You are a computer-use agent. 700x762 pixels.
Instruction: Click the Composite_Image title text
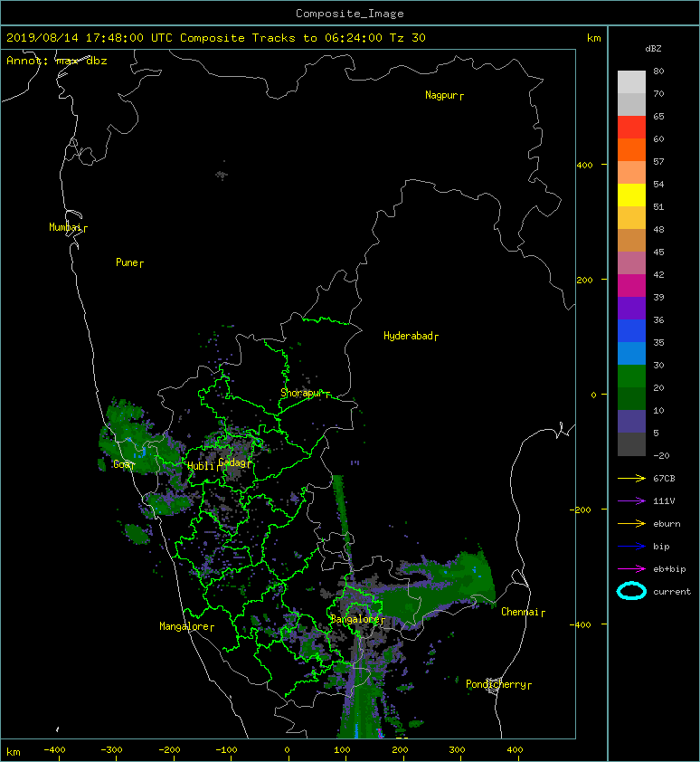350,14
